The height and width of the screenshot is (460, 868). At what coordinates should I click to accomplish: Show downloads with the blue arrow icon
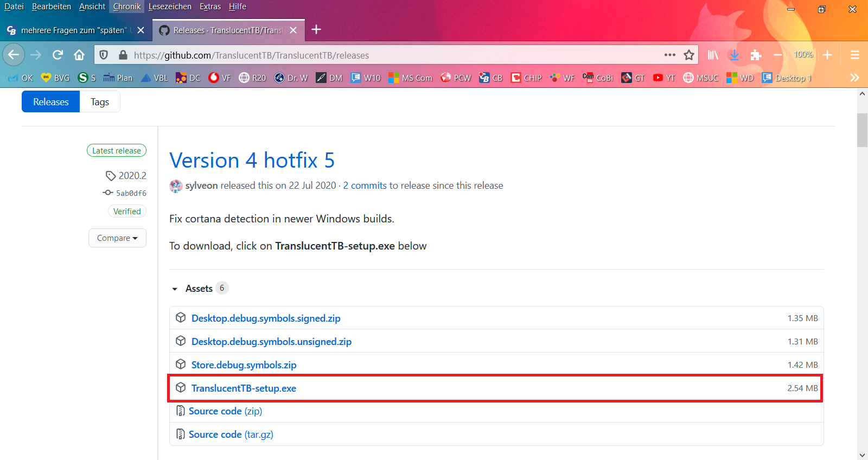tap(735, 55)
